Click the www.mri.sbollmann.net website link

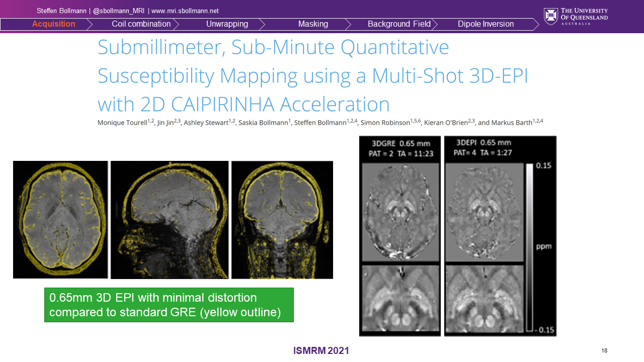point(185,11)
